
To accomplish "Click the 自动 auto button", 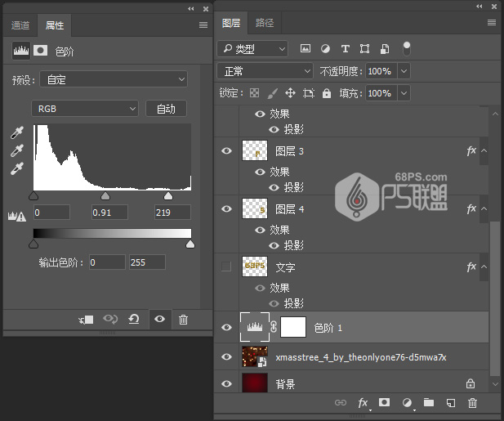I will [x=166, y=109].
